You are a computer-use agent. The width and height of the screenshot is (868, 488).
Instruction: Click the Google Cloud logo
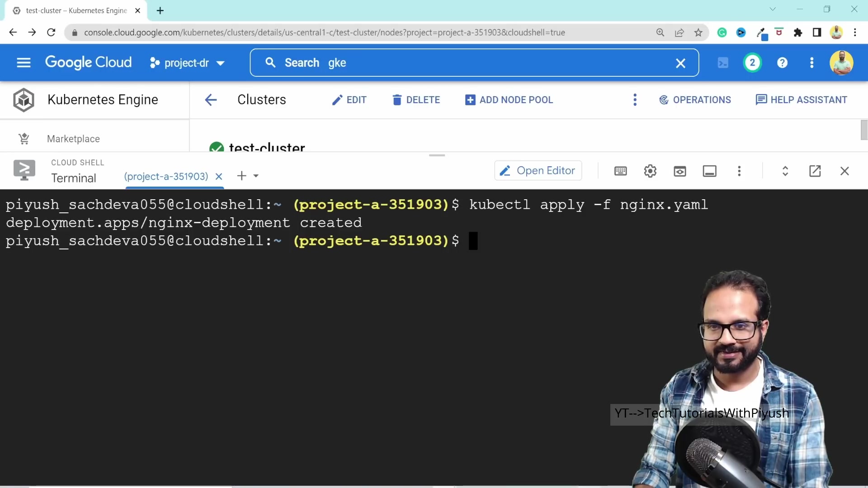click(x=89, y=62)
